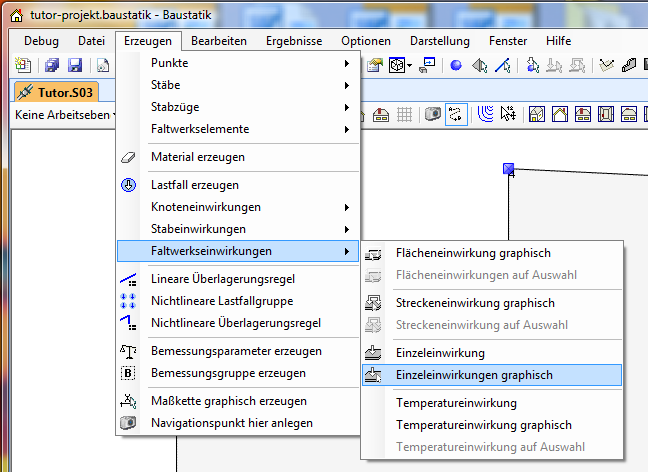Click the 3D cube view icon

coord(397,65)
